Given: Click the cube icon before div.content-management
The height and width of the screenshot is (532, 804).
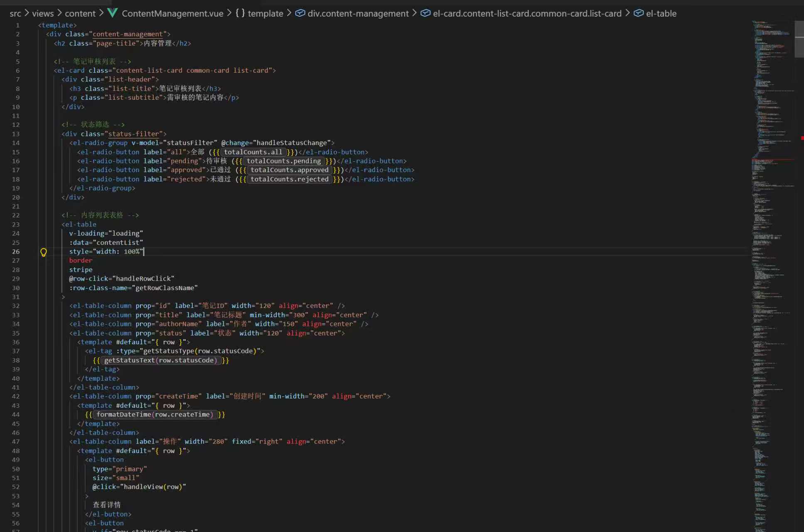Looking at the screenshot, I should tap(300, 13).
